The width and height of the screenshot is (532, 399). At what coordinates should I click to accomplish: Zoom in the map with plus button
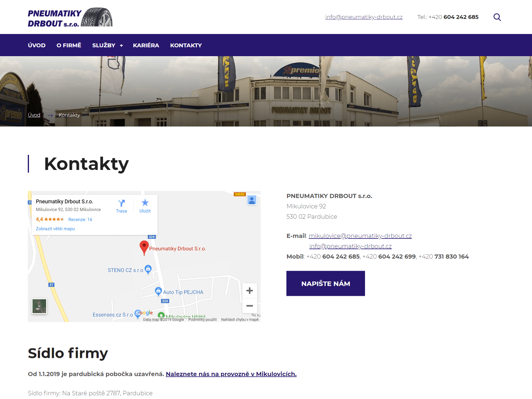[249, 291]
